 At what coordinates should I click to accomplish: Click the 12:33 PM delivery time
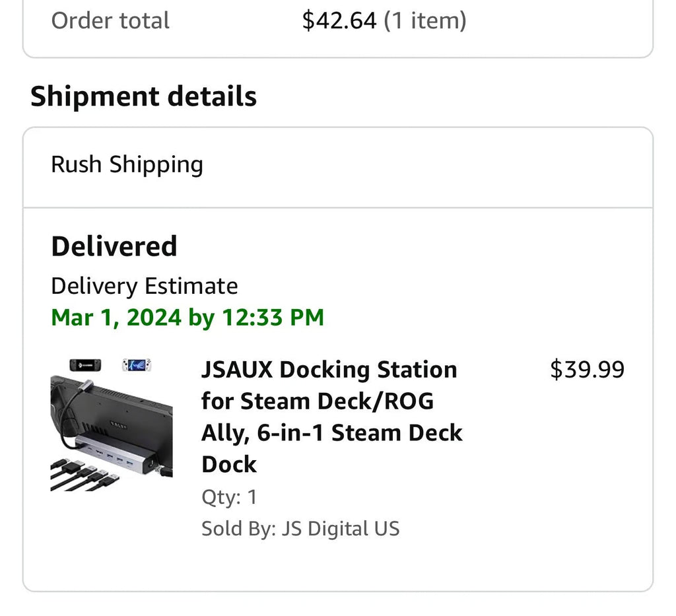tap(273, 318)
